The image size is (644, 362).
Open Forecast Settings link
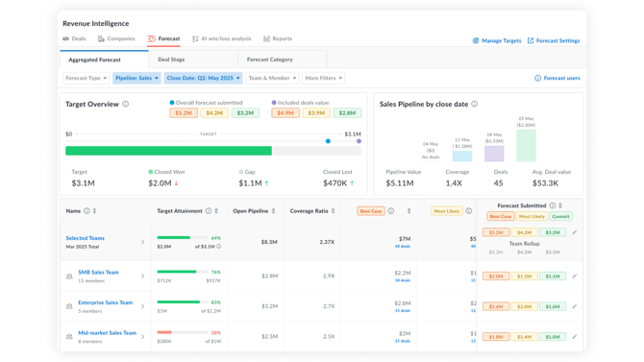554,40
